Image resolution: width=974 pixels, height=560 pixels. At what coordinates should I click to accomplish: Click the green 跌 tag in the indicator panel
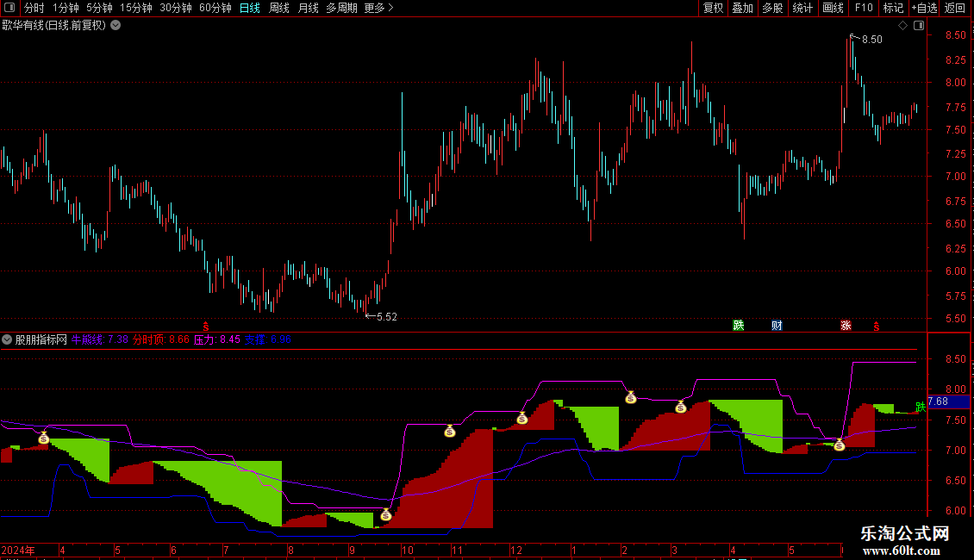click(x=921, y=407)
